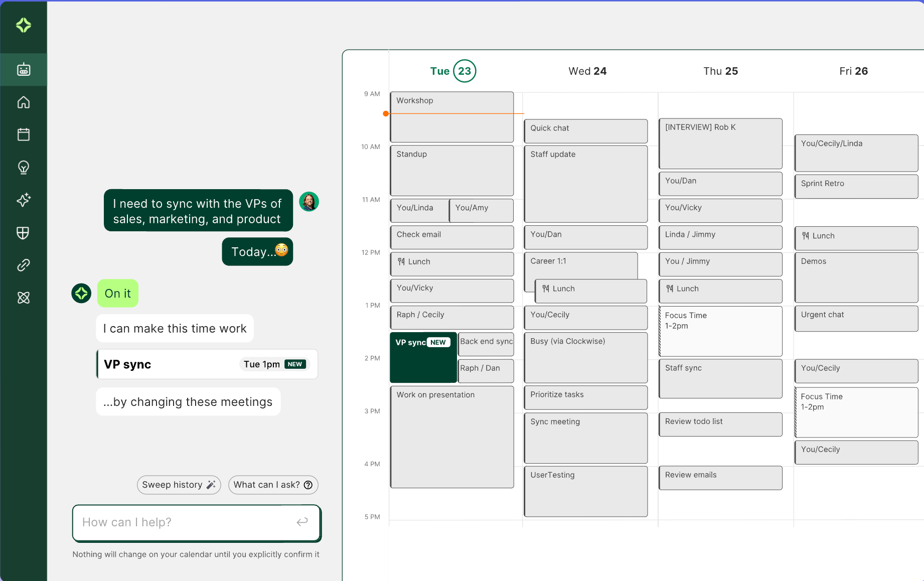Open the AI assistant robot icon
Viewport: 924px width, 581px height.
point(24,70)
